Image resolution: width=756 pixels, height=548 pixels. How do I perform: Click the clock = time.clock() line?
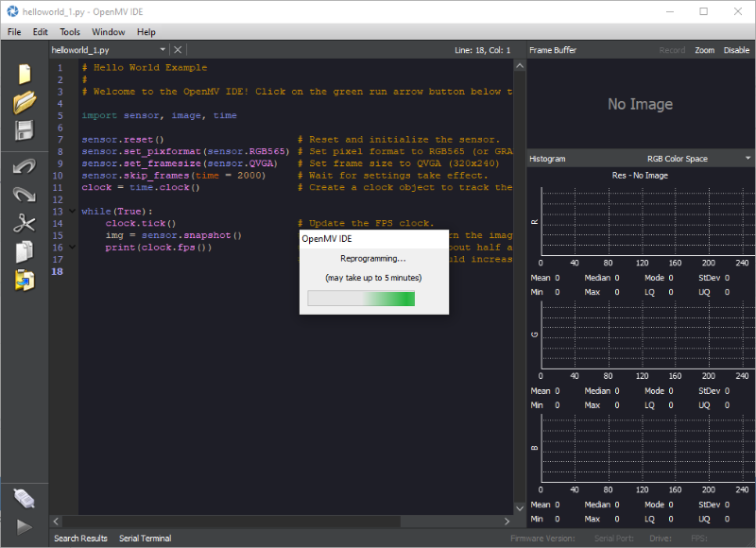pos(140,187)
